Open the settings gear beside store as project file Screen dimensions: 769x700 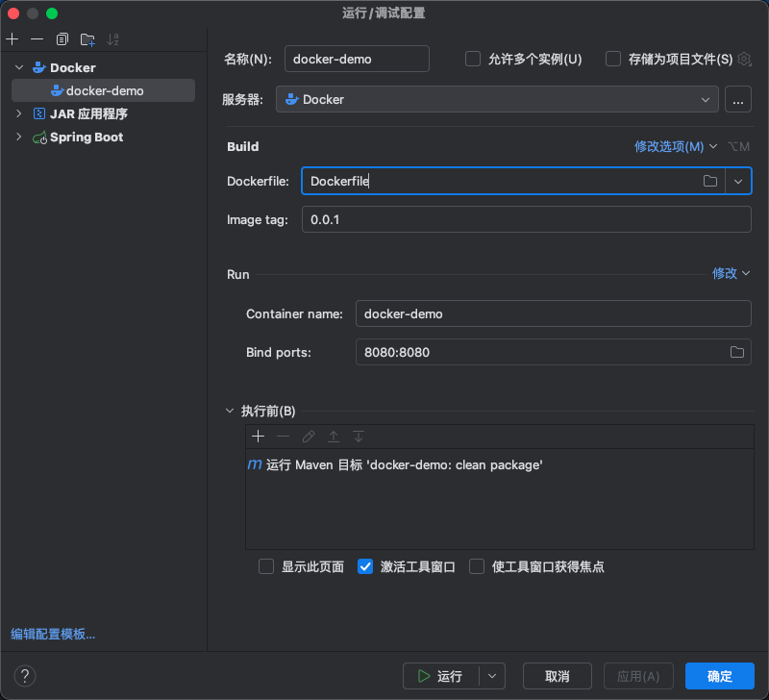[744, 59]
